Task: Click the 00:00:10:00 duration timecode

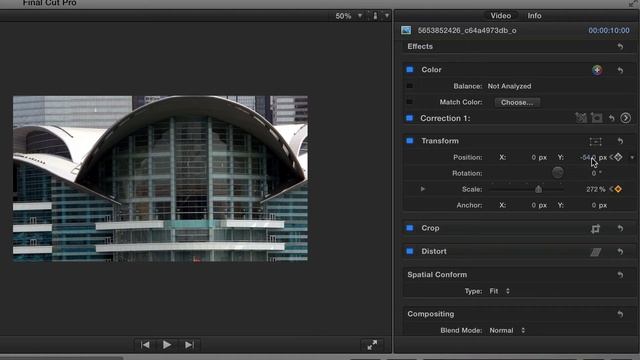Action: point(609,30)
